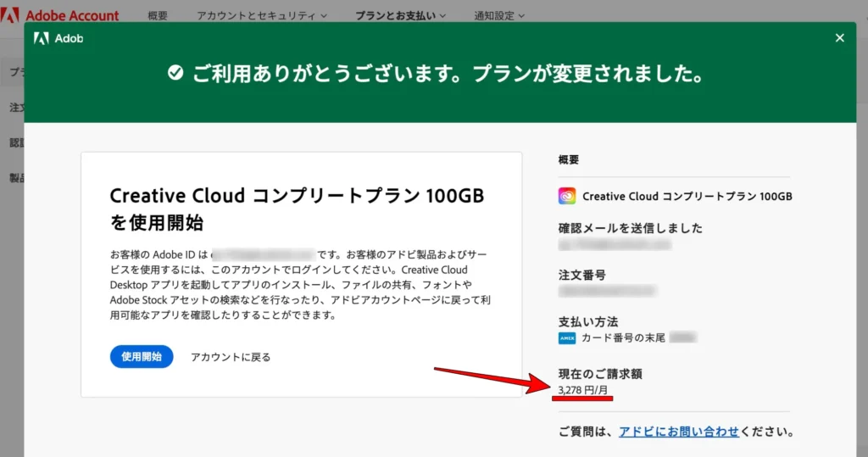Click the アカウントに戻る link

[231, 357]
